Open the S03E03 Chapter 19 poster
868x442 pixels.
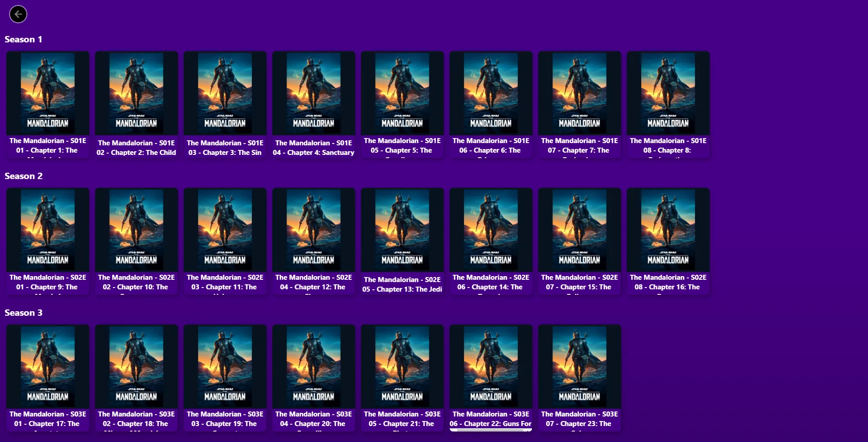pos(225,367)
